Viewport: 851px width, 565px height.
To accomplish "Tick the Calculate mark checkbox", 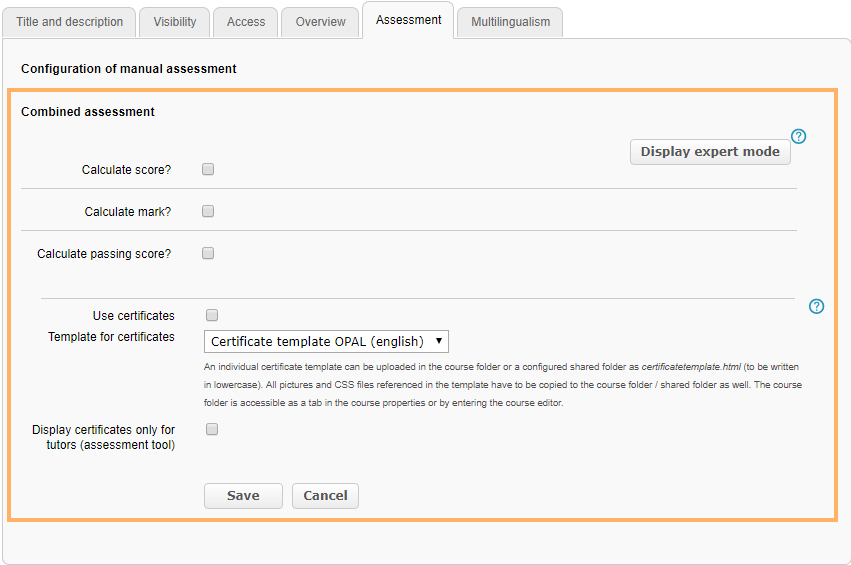I will pyautogui.click(x=208, y=211).
